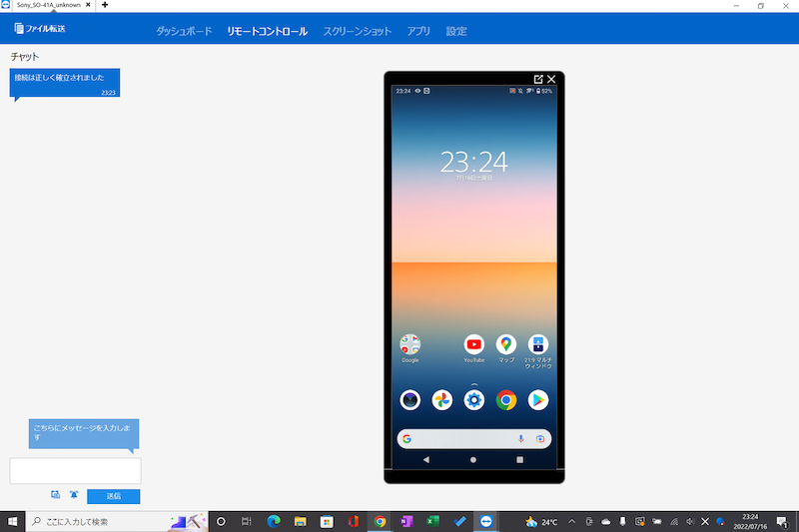Open Microsoft Edge from the Windows taskbar
Screen dimensions: 799x532
273,521
